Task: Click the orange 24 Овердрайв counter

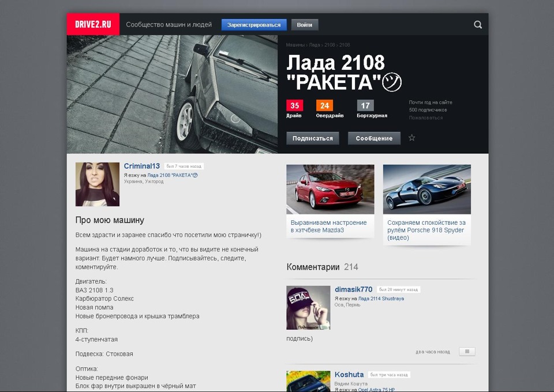Action: pos(330,109)
